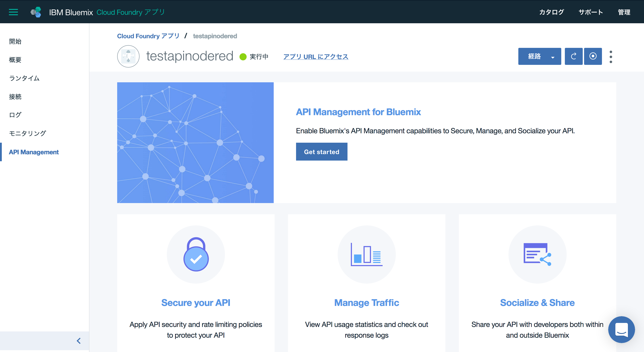Click the Secure your API heading
This screenshot has width=644, height=352.
(196, 303)
